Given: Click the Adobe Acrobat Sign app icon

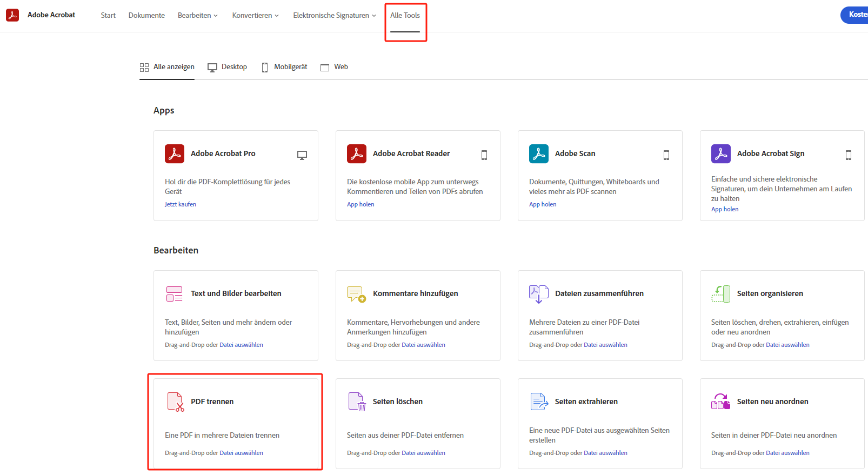Looking at the screenshot, I should click(x=721, y=153).
